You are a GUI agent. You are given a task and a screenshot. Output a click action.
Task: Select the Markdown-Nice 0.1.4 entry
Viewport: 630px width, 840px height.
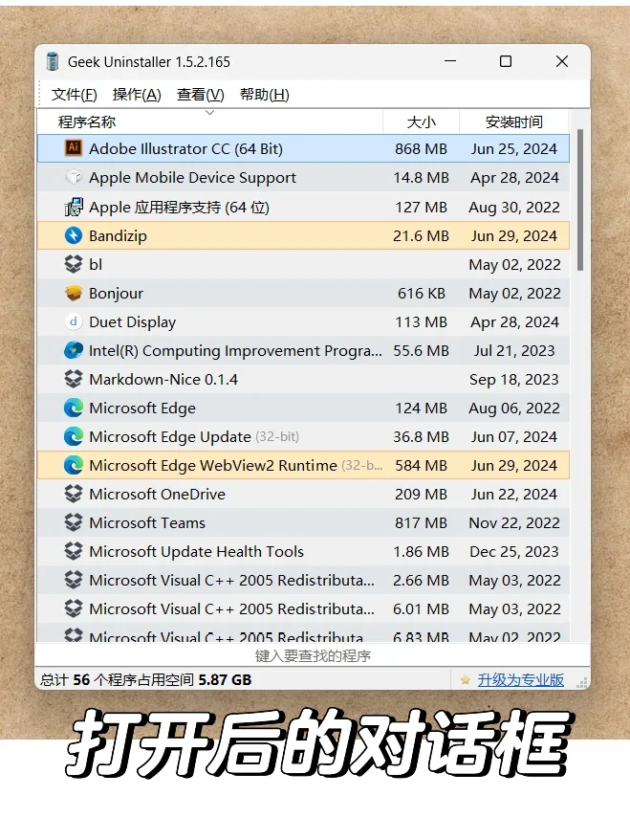pyautogui.click(x=303, y=379)
